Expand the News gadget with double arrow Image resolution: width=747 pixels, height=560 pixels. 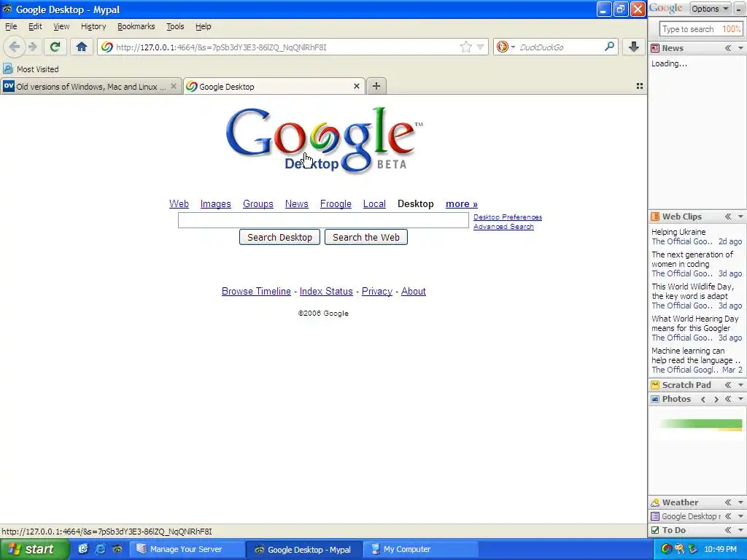728,48
